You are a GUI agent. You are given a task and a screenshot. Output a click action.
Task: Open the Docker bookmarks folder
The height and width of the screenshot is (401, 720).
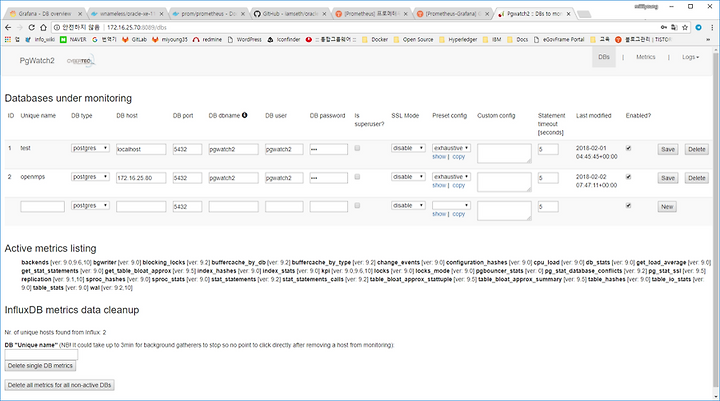(x=375, y=40)
